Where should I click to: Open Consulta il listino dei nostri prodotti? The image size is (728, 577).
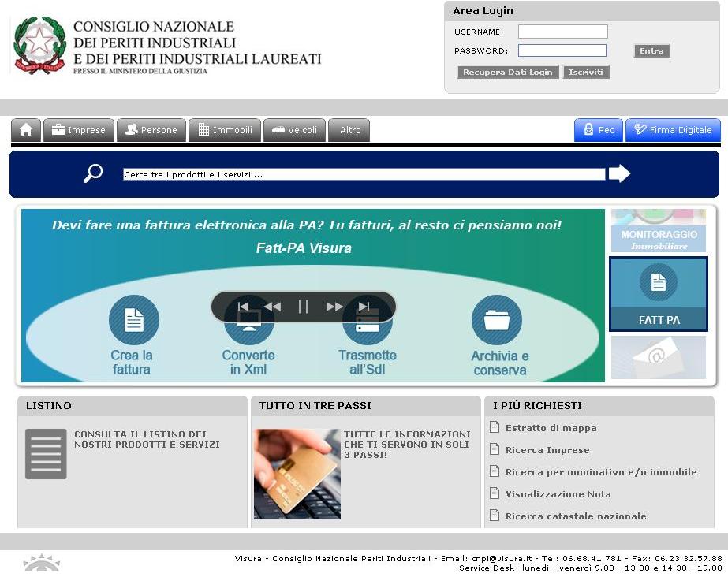[x=147, y=439]
